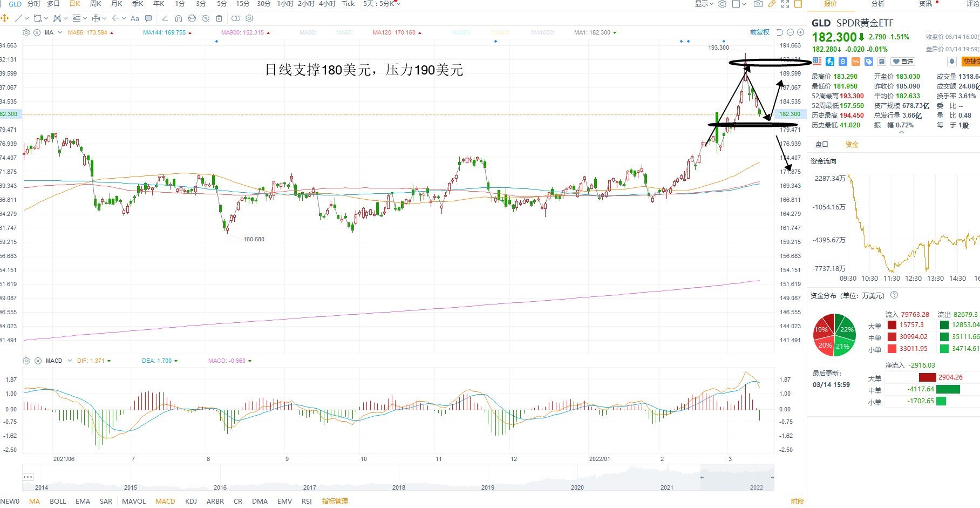Select KDJ indicator at the bottom
Screen dimensions: 980x508
(191, 501)
